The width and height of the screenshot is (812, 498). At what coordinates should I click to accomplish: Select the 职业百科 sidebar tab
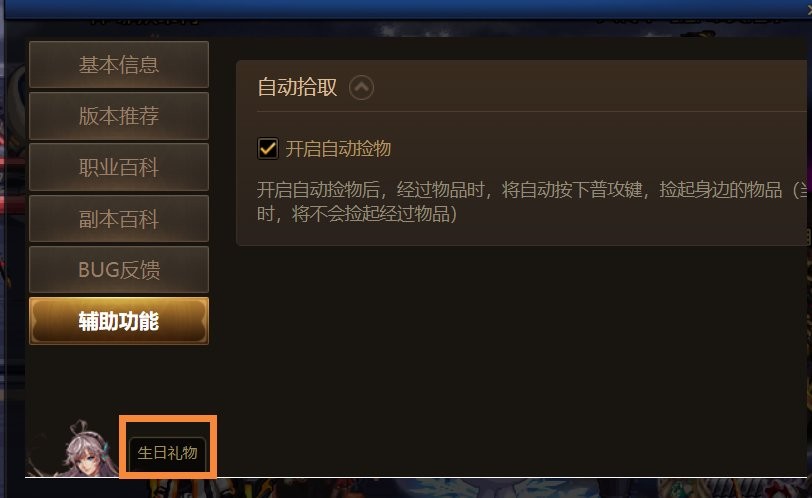pos(119,167)
